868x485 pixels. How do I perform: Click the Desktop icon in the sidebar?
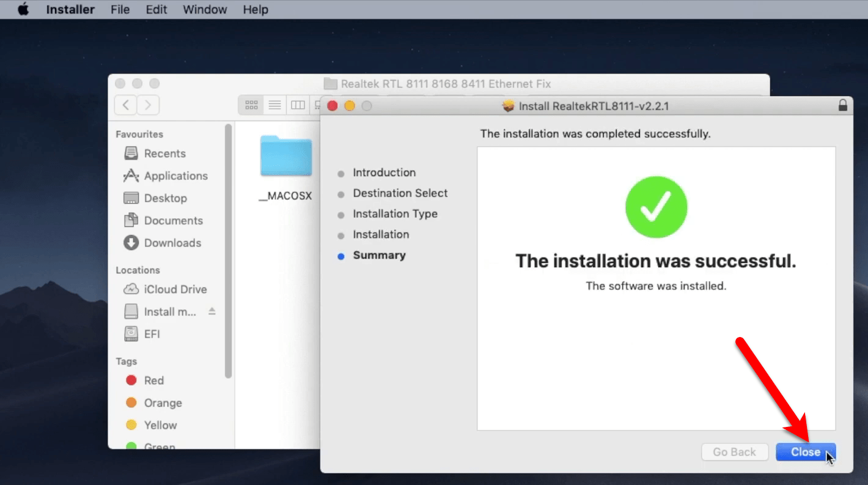(131, 198)
